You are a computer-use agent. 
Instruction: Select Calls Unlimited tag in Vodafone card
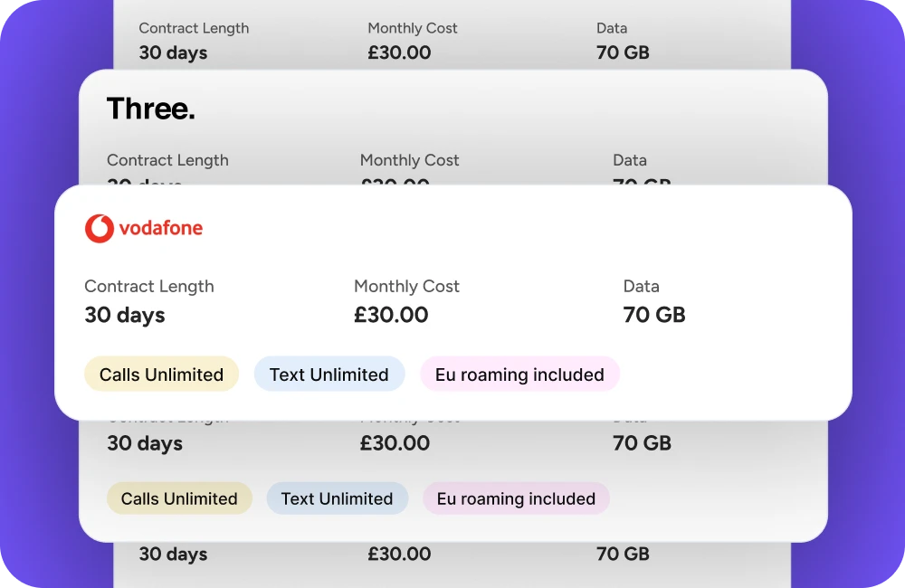[161, 375]
